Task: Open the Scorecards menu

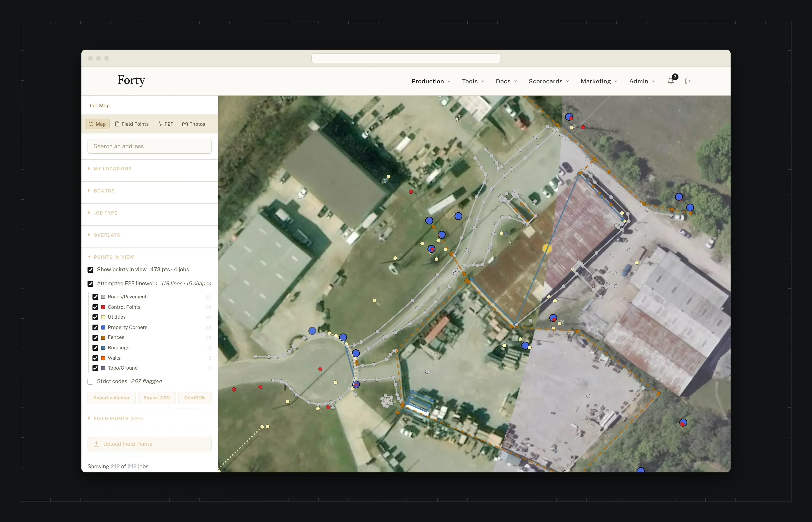Action: coord(549,81)
